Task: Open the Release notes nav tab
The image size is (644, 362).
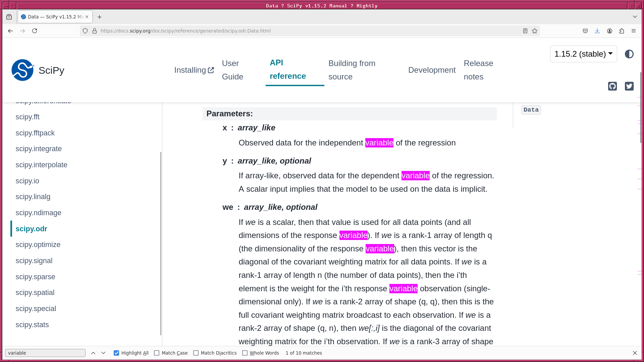Action: coord(478,70)
